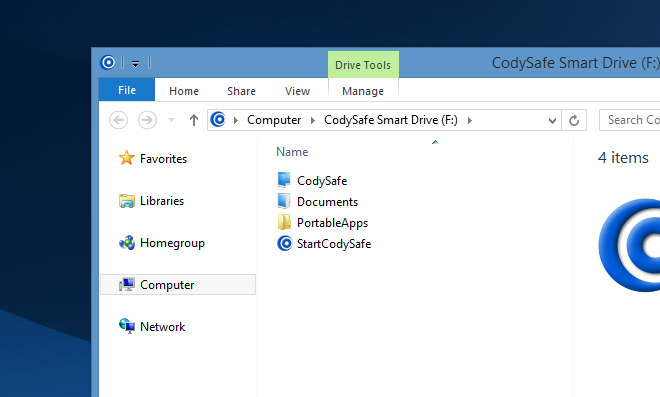Expand the root chevron before Computer in address bar
Viewport: 660px width, 397px height.
coord(236,121)
